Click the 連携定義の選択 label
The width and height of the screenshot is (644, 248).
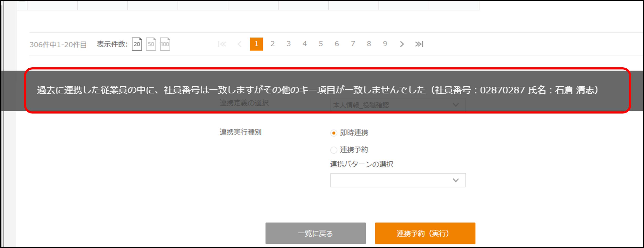tap(244, 103)
